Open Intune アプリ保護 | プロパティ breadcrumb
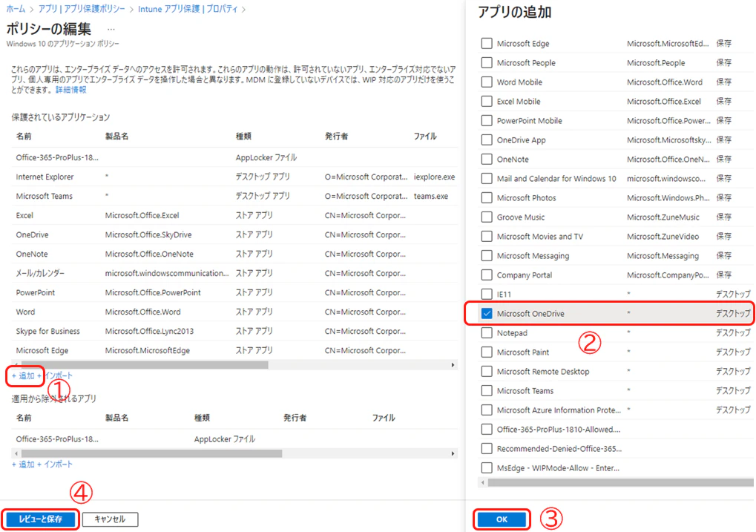This screenshot has width=756, height=532. point(188,9)
